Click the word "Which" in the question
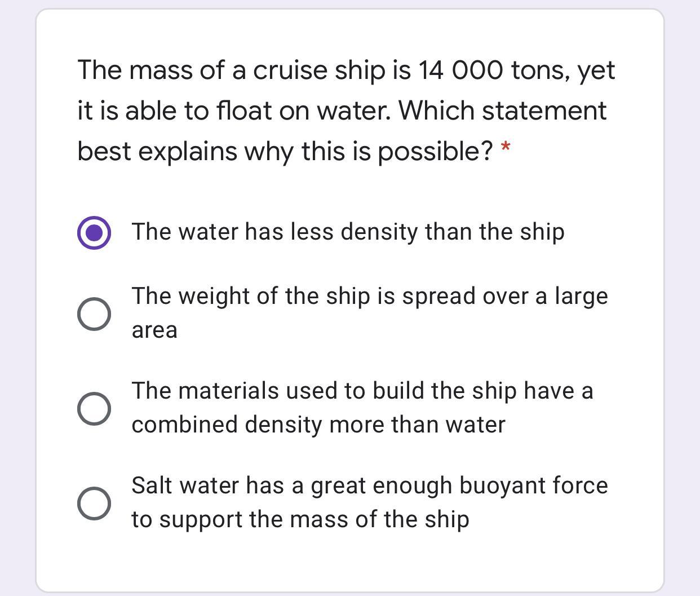 click(x=437, y=111)
